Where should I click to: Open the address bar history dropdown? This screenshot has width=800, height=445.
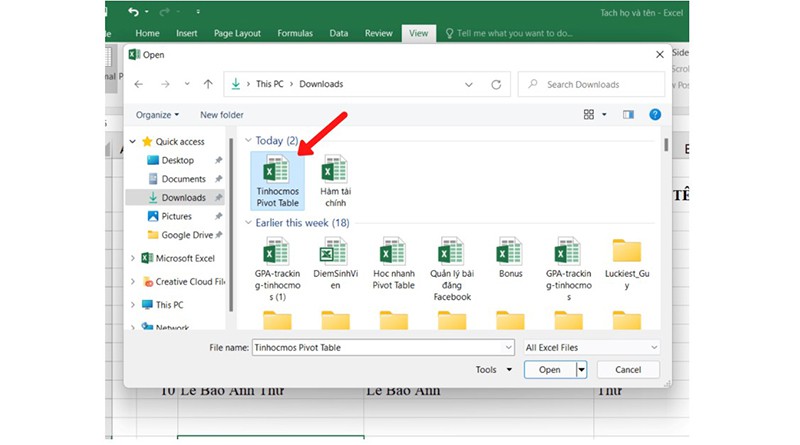pyautogui.click(x=468, y=85)
